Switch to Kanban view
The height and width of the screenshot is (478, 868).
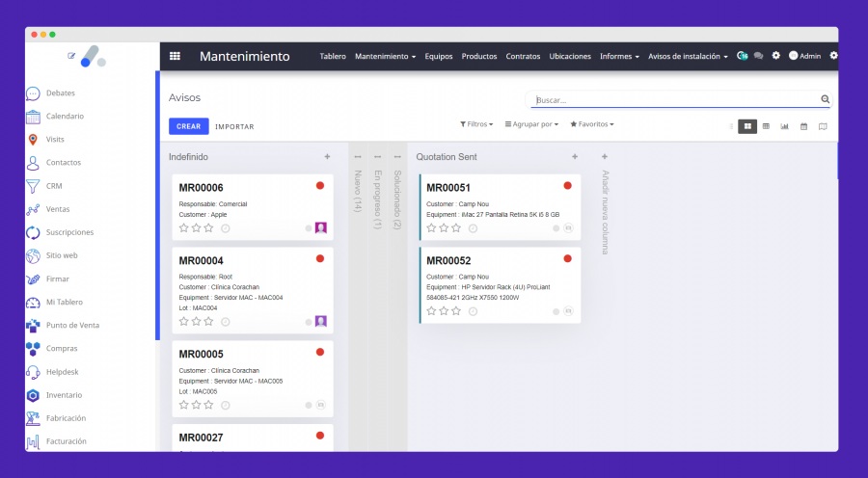[747, 126]
